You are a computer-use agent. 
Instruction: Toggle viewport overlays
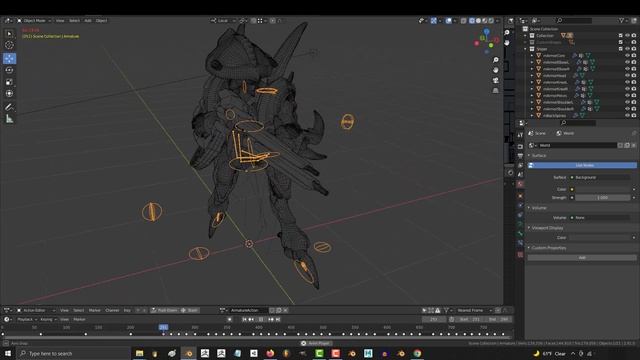tap(449, 20)
